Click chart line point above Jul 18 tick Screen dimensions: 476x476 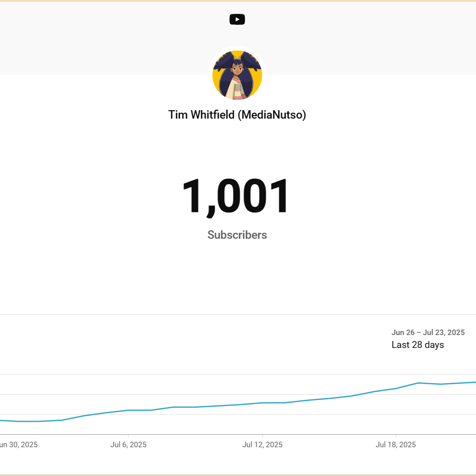pyautogui.click(x=396, y=389)
